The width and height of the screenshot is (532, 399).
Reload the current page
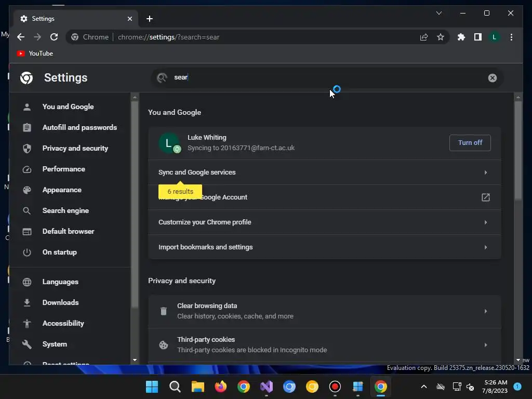tap(54, 37)
